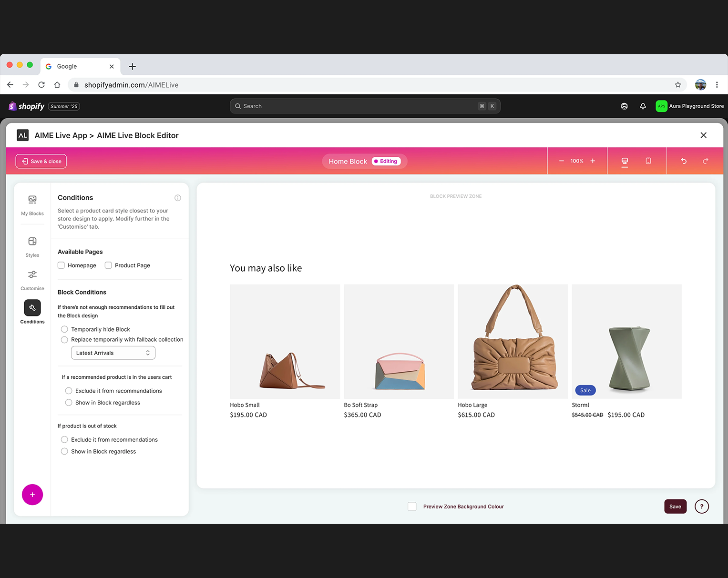Reload the browser page
Image resolution: width=728 pixels, height=578 pixels.
point(41,85)
